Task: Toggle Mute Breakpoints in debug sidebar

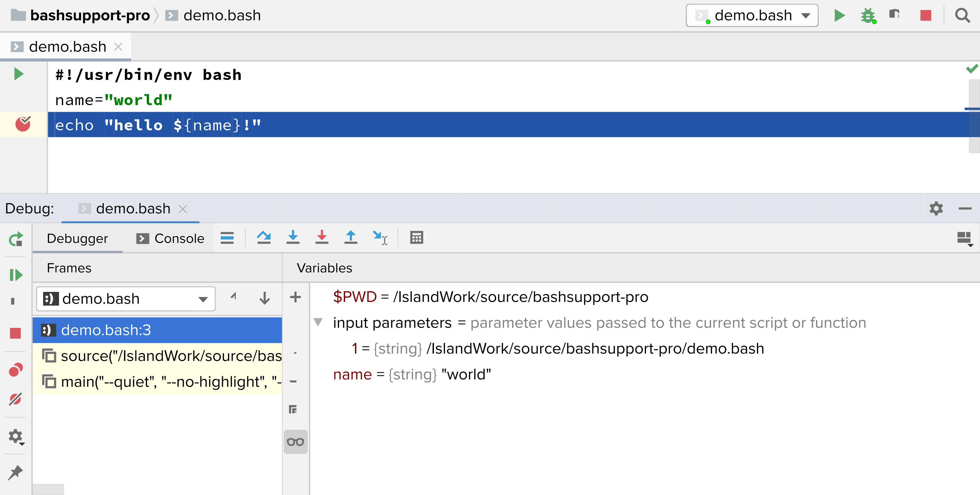Action: click(16, 399)
